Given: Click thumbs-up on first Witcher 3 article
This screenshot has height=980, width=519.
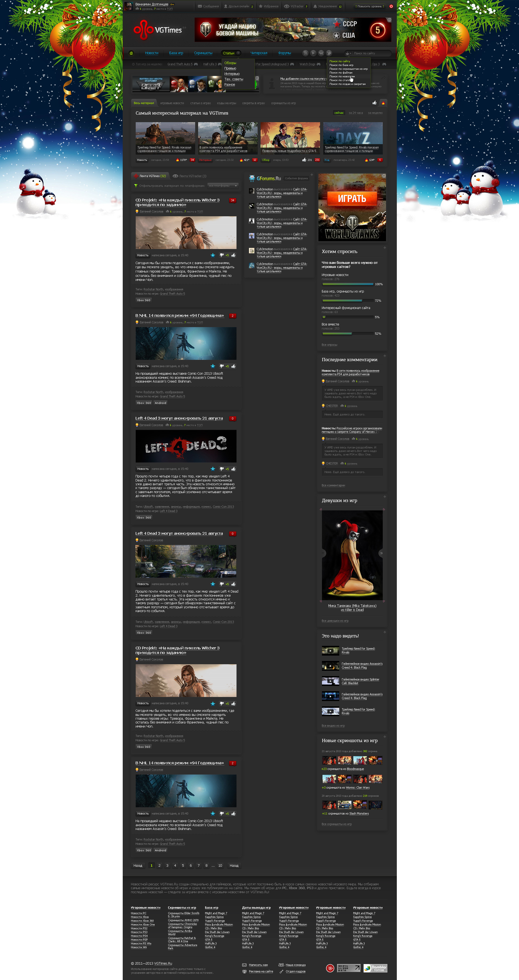Looking at the screenshot, I should [233, 255].
